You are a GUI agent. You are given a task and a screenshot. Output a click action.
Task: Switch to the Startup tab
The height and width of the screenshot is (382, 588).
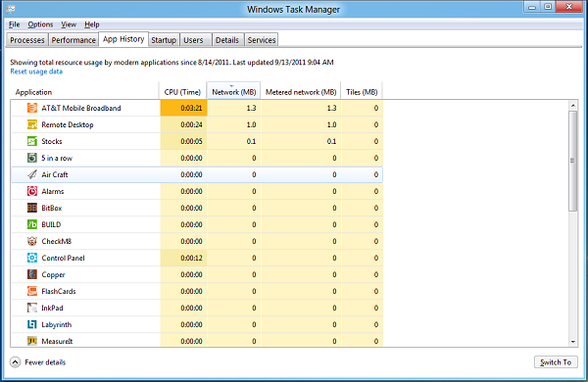pyautogui.click(x=164, y=40)
